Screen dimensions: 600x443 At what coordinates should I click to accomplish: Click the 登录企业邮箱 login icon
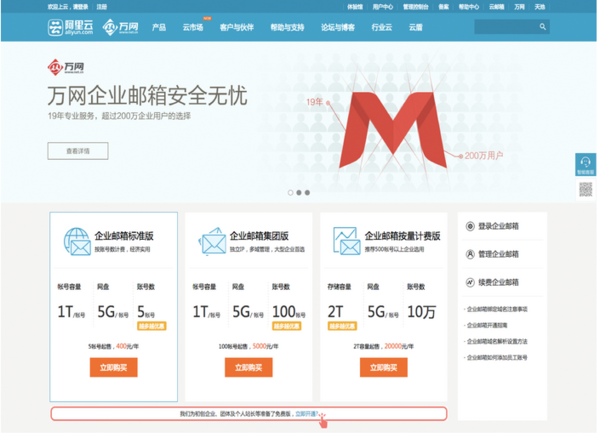click(x=470, y=226)
